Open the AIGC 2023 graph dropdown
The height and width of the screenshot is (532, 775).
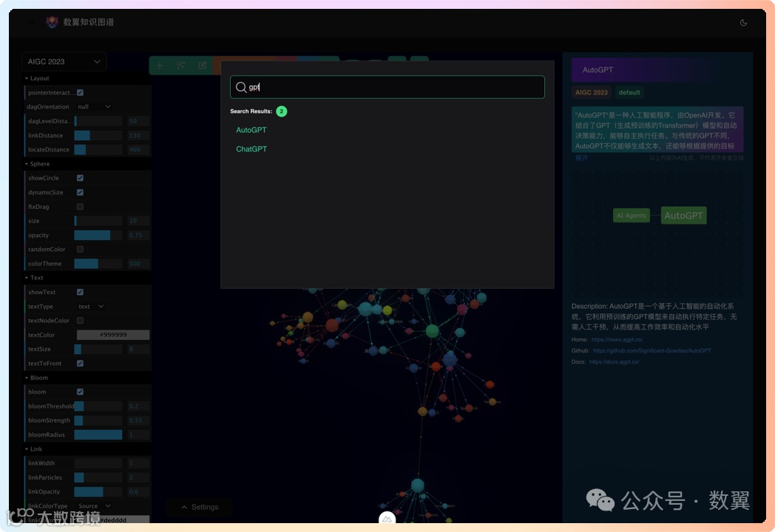tap(64, 62)
